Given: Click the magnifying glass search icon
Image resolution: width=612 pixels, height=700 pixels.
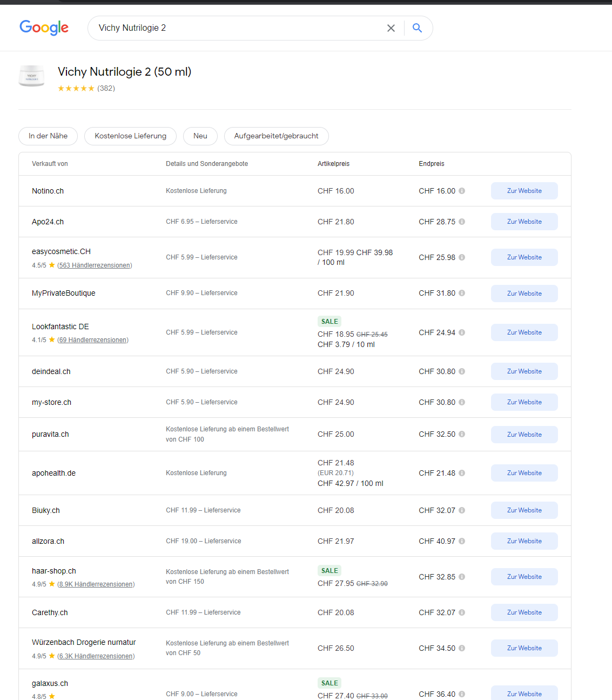Looking at the screenshot, I should coord(417,28).
